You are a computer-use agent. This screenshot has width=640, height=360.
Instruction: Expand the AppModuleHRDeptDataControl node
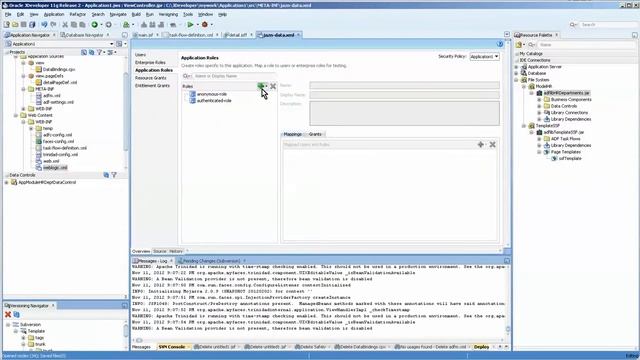coord(7,182)
